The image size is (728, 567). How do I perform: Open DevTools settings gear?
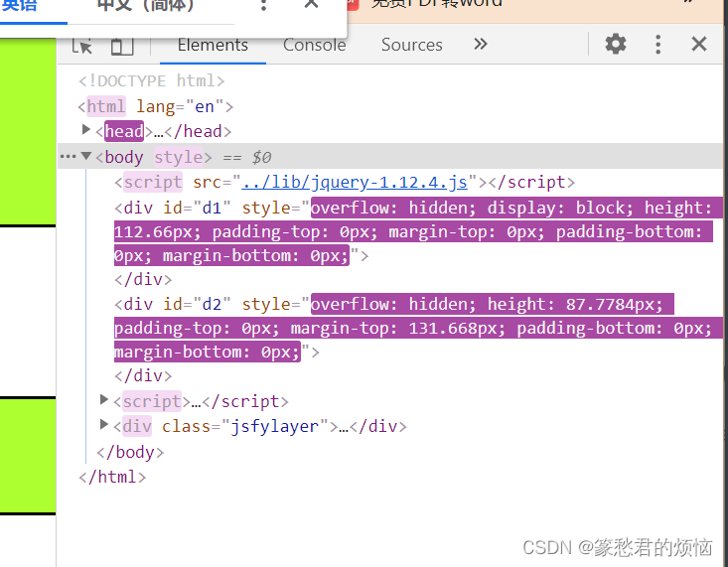pyautogui.click(x=616, y=45)
